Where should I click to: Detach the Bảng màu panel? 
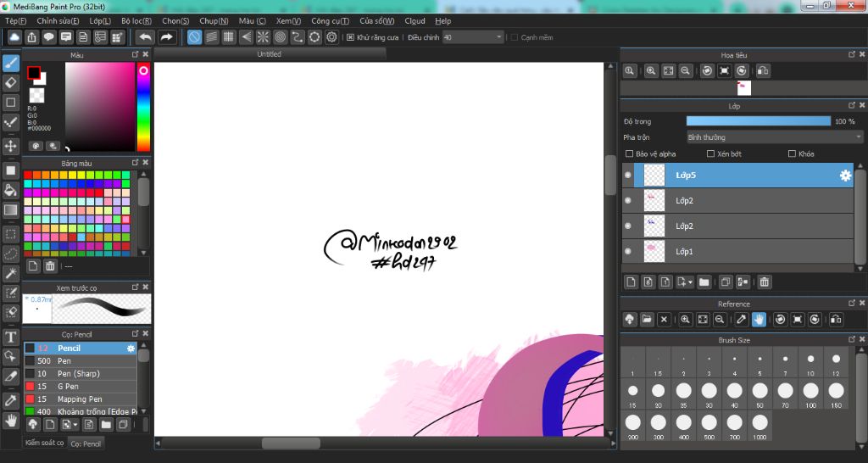[135, 163]
